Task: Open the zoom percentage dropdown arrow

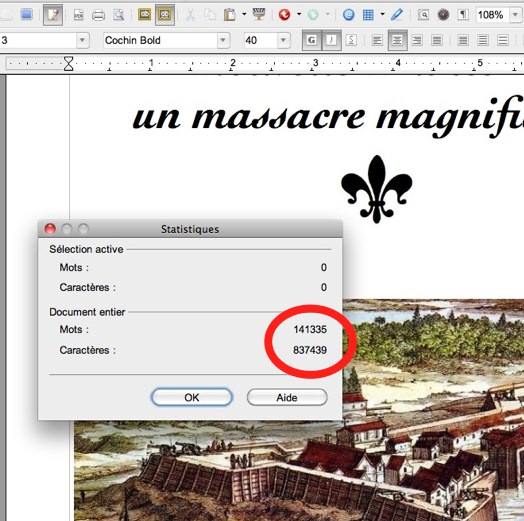Action: tap(515, 15)
